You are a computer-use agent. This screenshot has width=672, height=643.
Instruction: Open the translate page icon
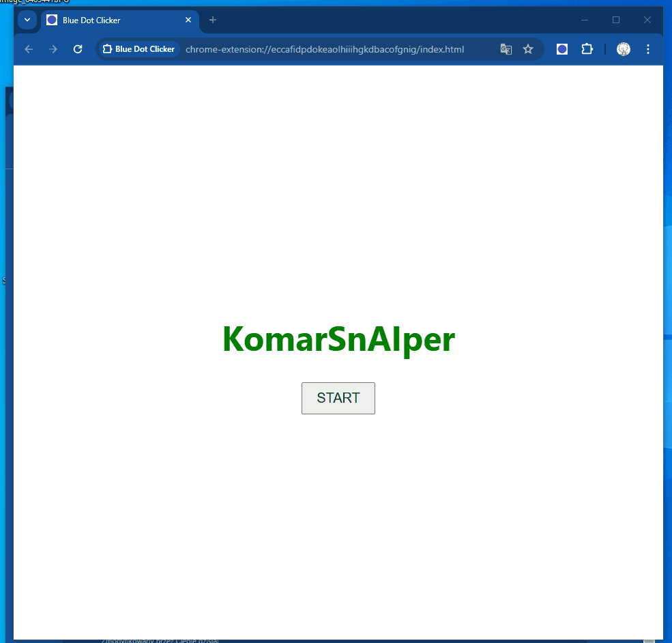pos(506,49)
